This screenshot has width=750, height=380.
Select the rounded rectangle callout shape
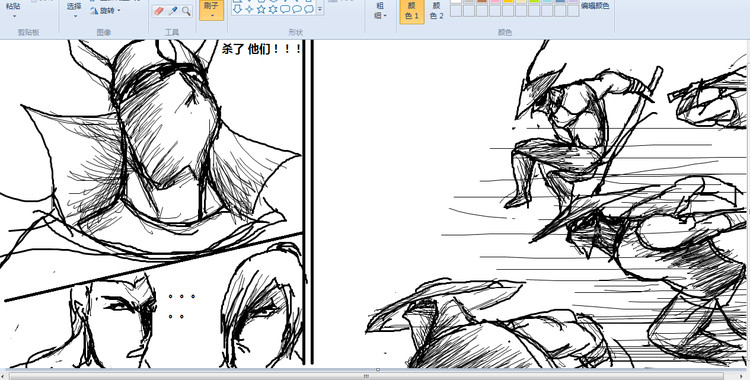285,9
